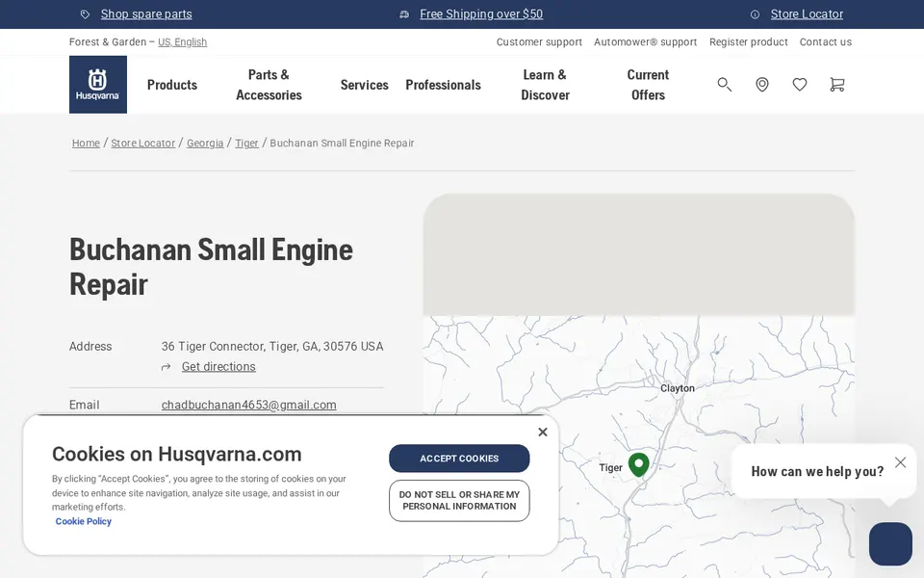Image resolution: width=924 pixels, height=578 pixels.
Task: Open Learn & Discover menu
Action: pos(545,85)
